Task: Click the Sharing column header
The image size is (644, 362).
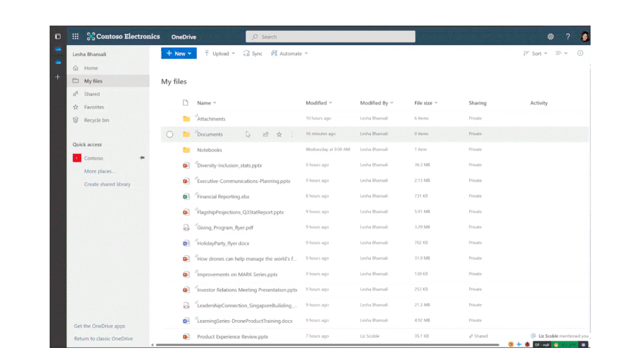Action: (477, 103)
